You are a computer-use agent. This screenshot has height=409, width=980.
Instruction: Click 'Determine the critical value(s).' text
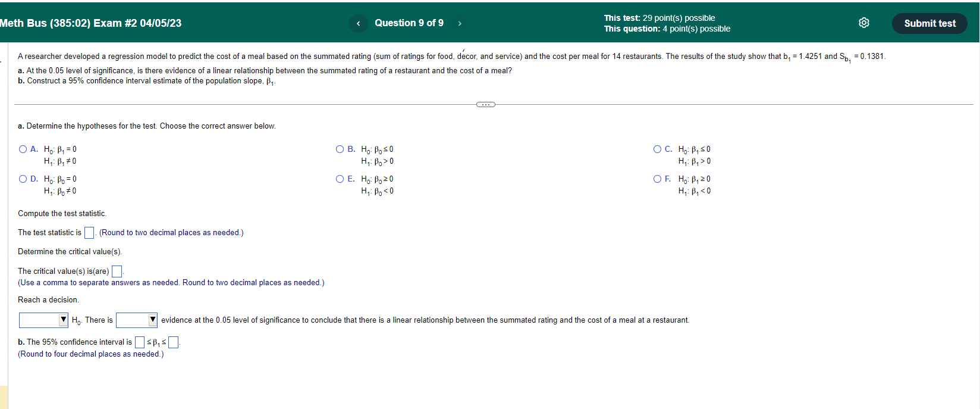(70, 252)
